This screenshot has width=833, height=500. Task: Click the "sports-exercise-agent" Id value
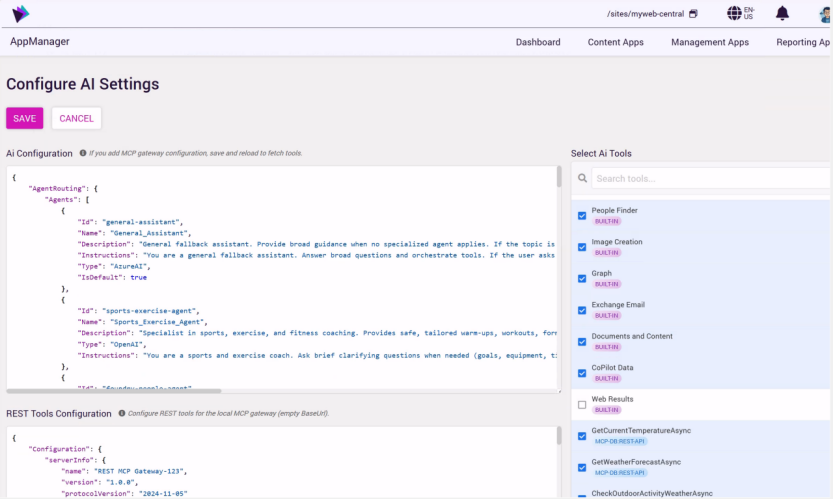pyautogui.click(x=151, y=311)
